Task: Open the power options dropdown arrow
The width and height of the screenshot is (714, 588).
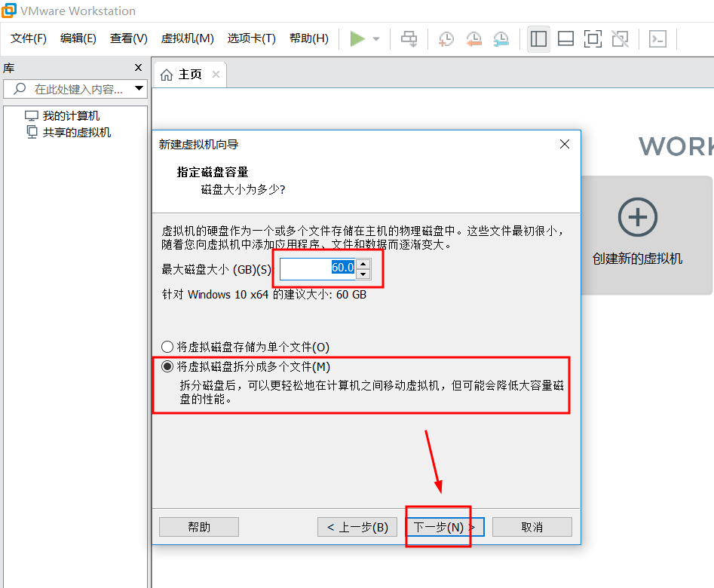Action: (x=376, y=39)
